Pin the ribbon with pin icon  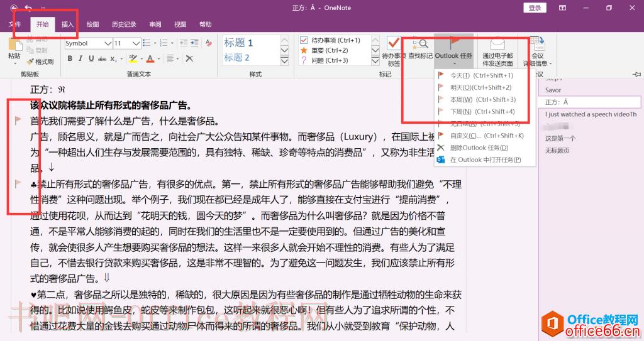636,74
